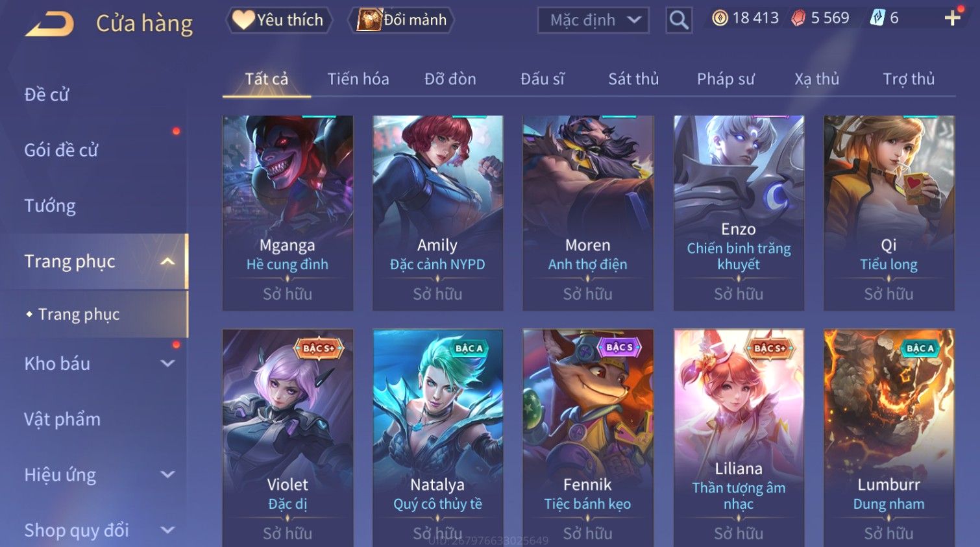Switch to the Tiến hóa tab
The width and height of the screenshot is (980, 547).
[358, 79]
